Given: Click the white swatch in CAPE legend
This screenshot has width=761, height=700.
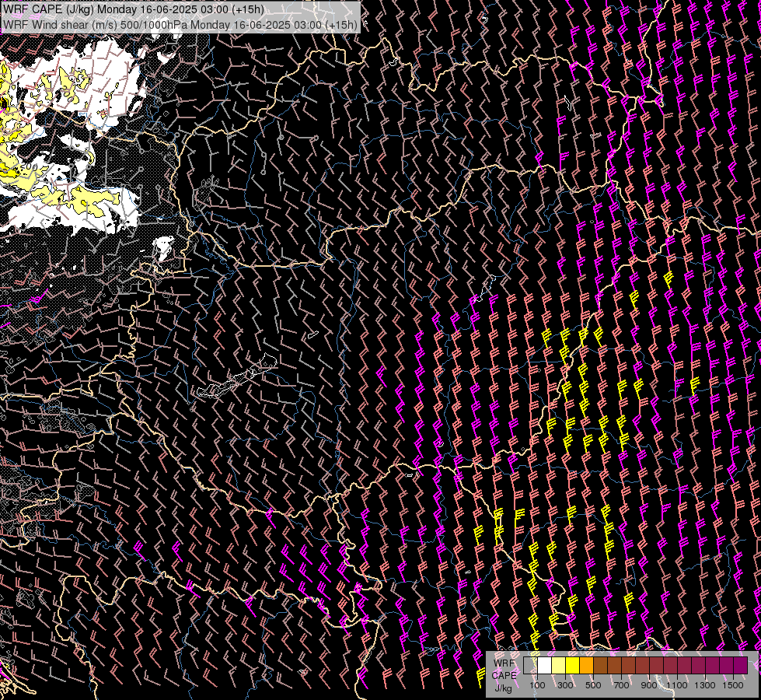Looking at the screenshot, I should 545,665.
